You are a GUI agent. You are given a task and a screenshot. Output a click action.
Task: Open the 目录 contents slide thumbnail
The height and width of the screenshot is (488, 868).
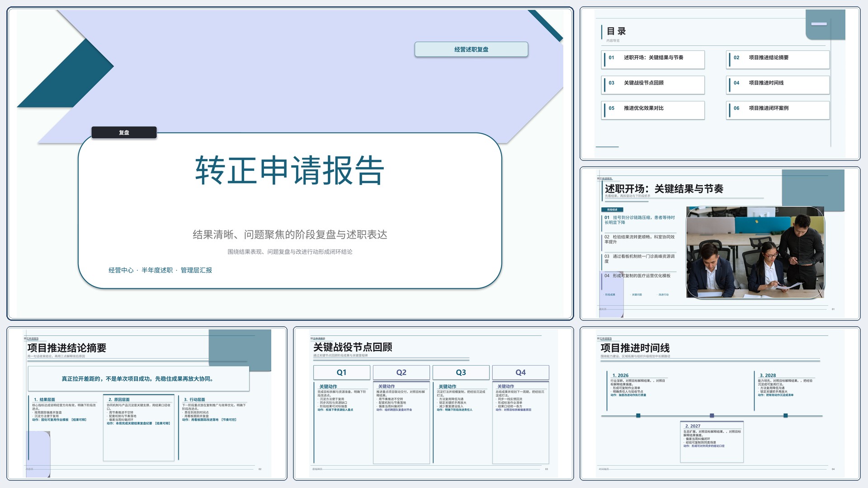[720, 84]
